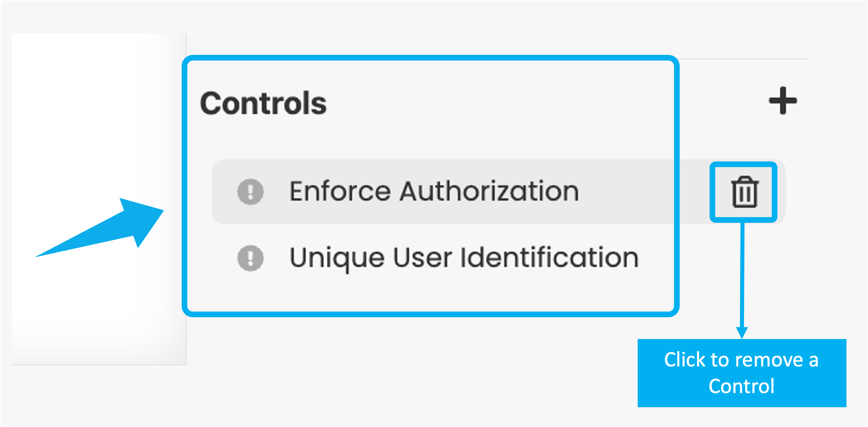
Task: Click the "Click to remove a Control" callout
Action: tap(742, 373)
